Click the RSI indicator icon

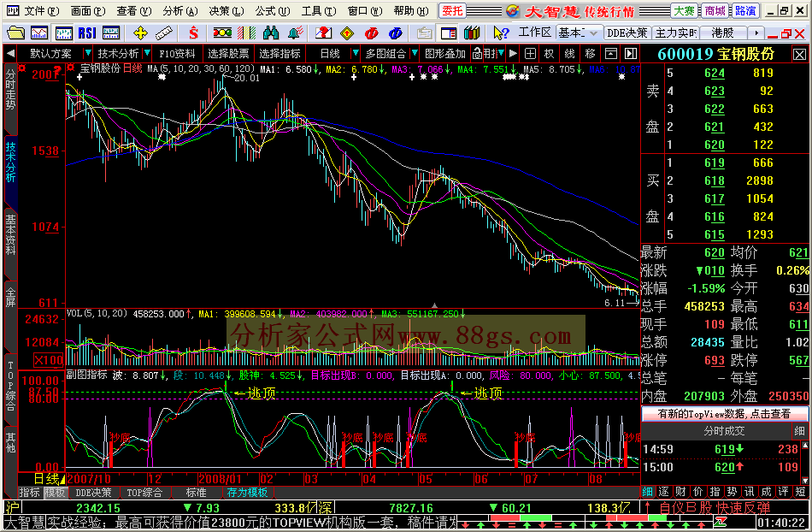[x=87, y=33]
